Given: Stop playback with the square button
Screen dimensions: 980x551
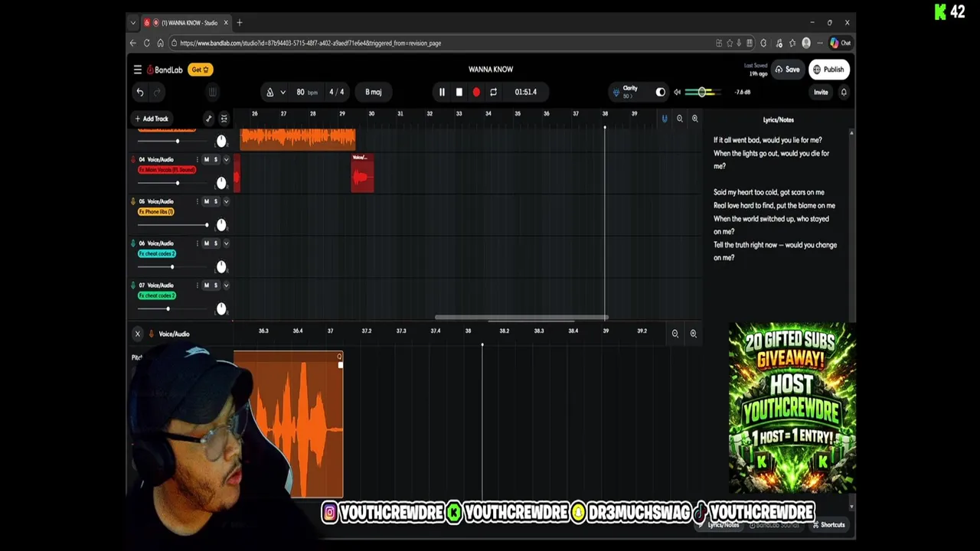Looking at the screenshot, I should [x=459, y=92].
